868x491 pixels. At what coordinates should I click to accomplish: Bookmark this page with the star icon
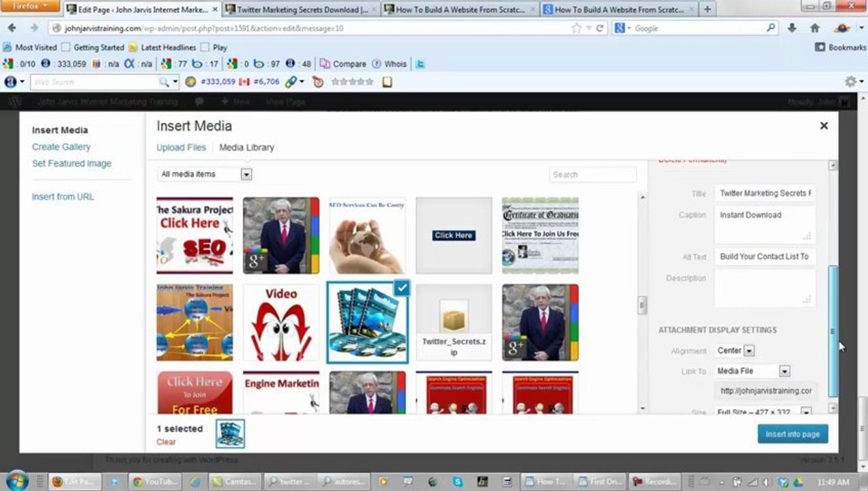click(x=577, y=28)
